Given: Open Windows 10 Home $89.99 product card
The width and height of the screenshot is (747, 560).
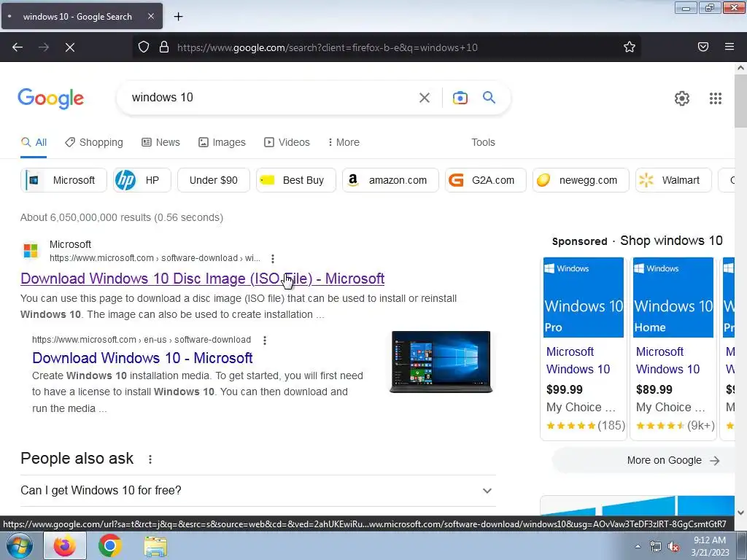Looking at the screenshot, I should [x=673, y=348].
